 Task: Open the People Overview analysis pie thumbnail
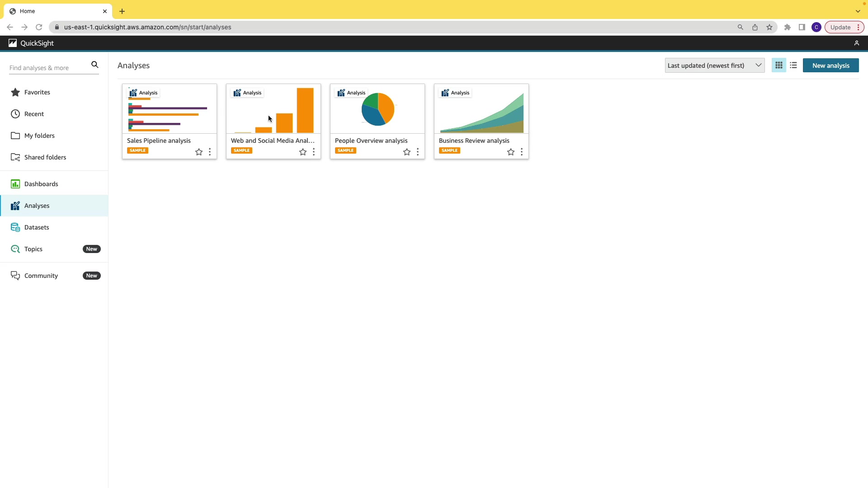pos(377,109)
